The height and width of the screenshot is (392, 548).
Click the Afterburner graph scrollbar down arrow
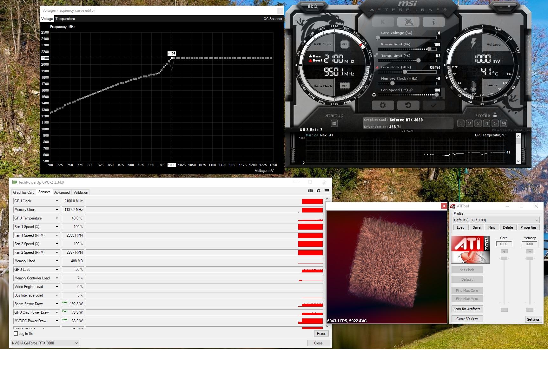click(518, 161)
